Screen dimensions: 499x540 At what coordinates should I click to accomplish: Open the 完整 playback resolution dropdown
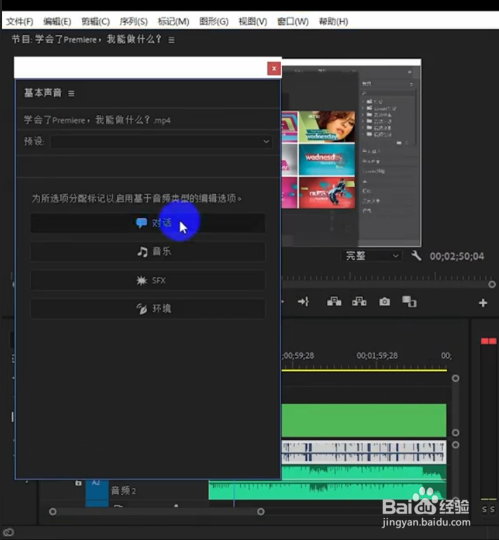click(x=371, y=256)
